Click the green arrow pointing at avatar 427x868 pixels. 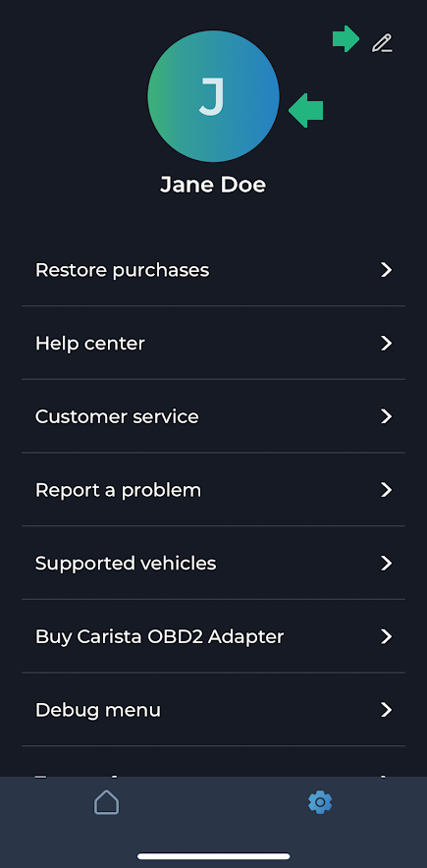point(306,110)
